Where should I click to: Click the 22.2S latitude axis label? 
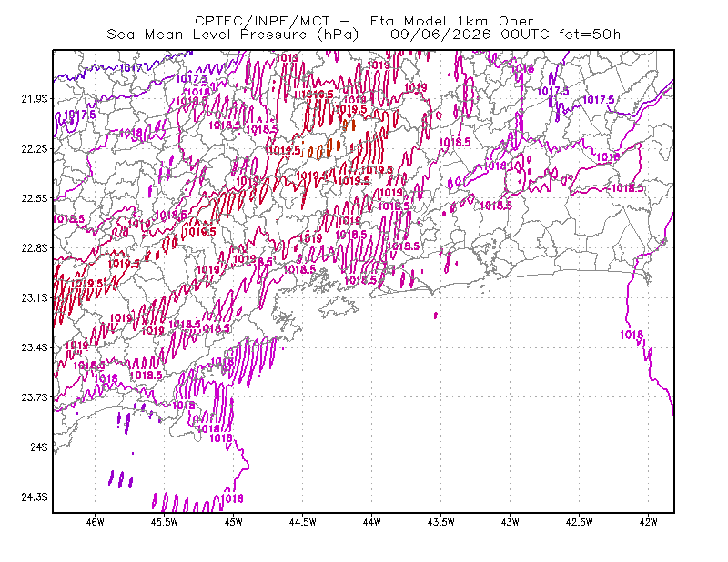(35, 148)
